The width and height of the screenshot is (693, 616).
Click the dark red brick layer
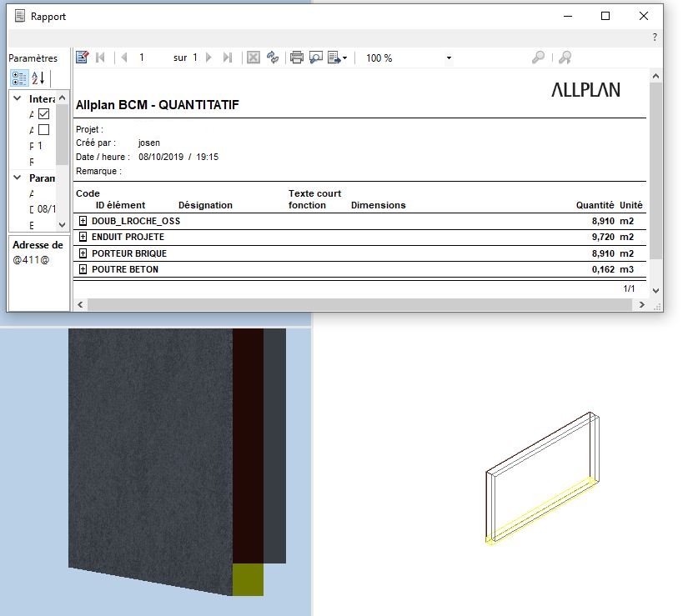pyautogui.click(x=248, y=446)
